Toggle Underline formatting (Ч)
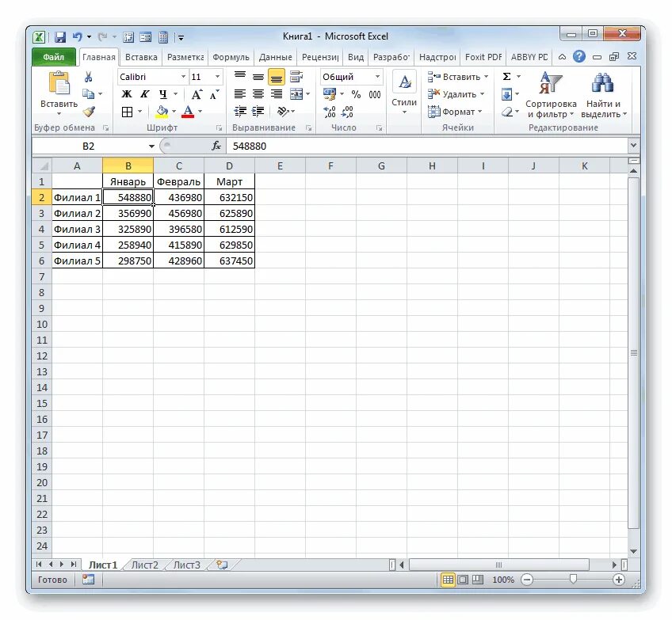672x620 pixels. pyautogui.click(x=163, y=93)
